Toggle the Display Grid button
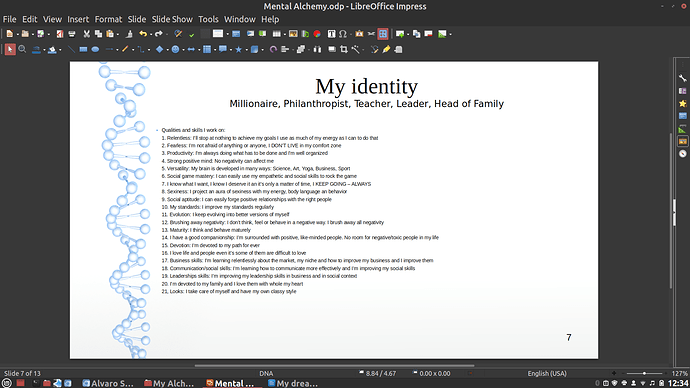The width and height of the screenshot is (690, 388). (x=383, y=34)
